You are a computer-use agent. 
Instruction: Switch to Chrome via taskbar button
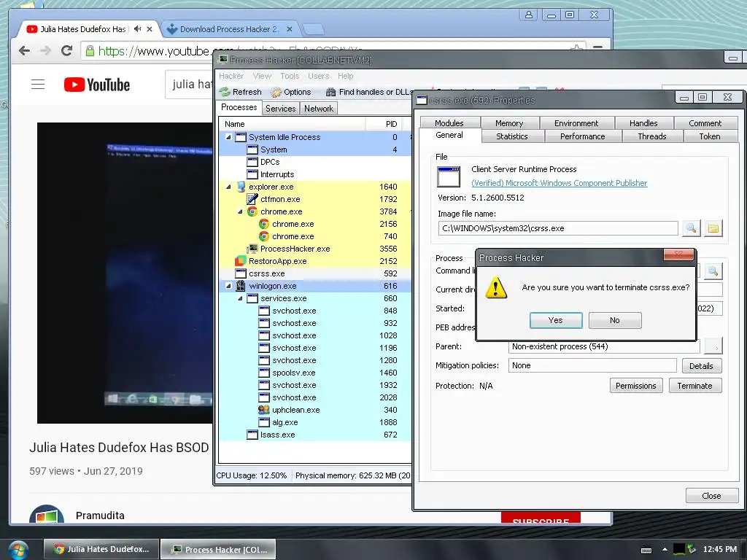[x=101, y=549]
